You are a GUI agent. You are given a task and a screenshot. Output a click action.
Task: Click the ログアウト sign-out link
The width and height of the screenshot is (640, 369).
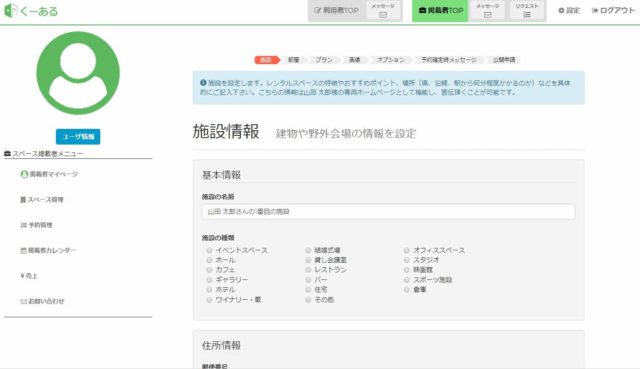(613, 11)
